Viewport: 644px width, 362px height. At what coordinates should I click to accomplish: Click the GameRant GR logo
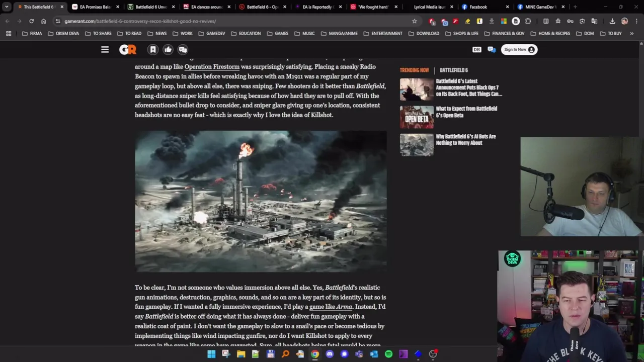(x=128, y=49)
